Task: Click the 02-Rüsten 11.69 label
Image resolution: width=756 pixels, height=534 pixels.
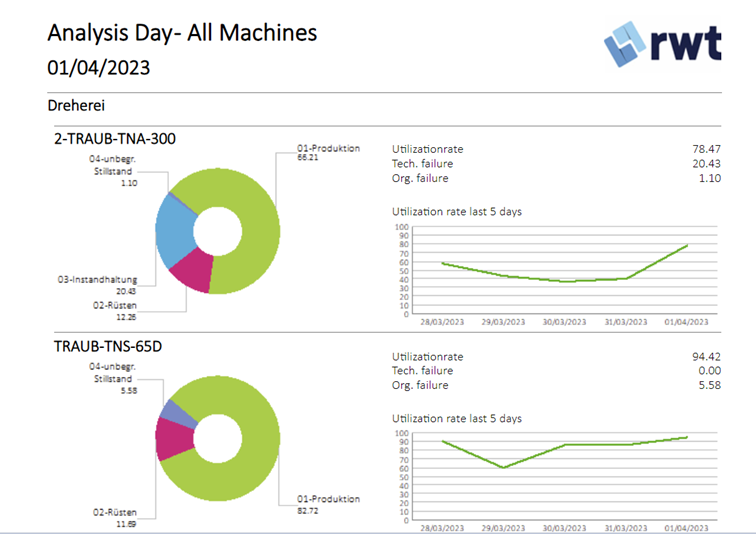Action: pos(115,518)
